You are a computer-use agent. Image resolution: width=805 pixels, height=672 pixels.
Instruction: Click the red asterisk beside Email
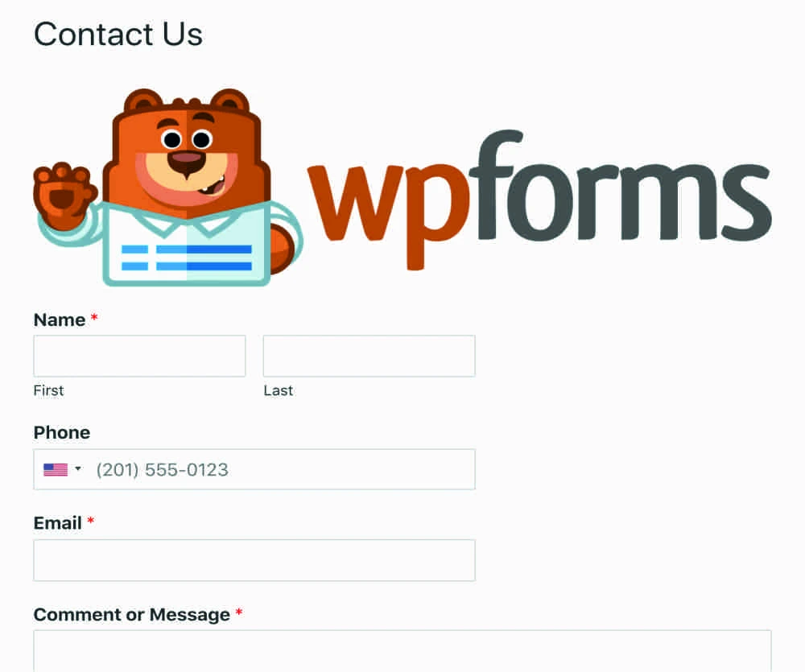(x=90, y=521)
